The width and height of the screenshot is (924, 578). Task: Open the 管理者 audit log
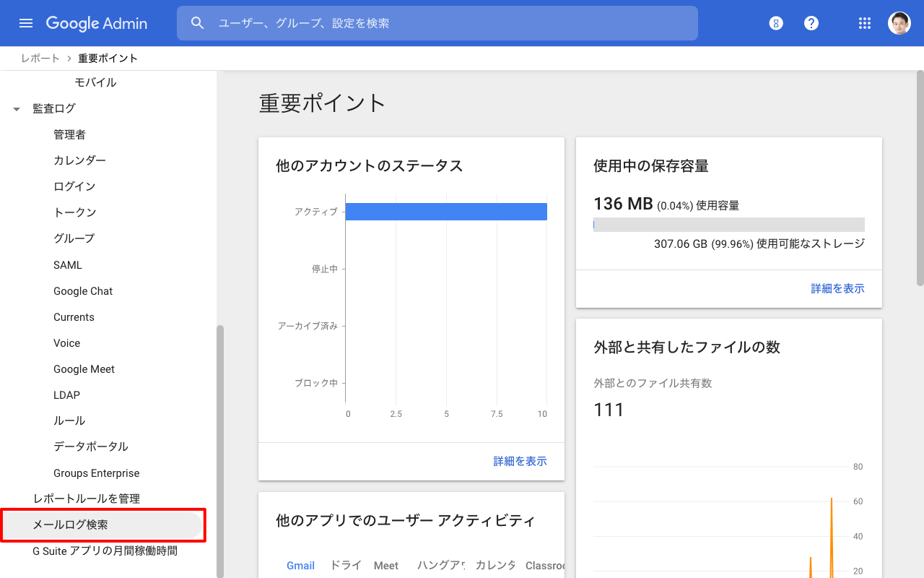[x=69, y=134]
